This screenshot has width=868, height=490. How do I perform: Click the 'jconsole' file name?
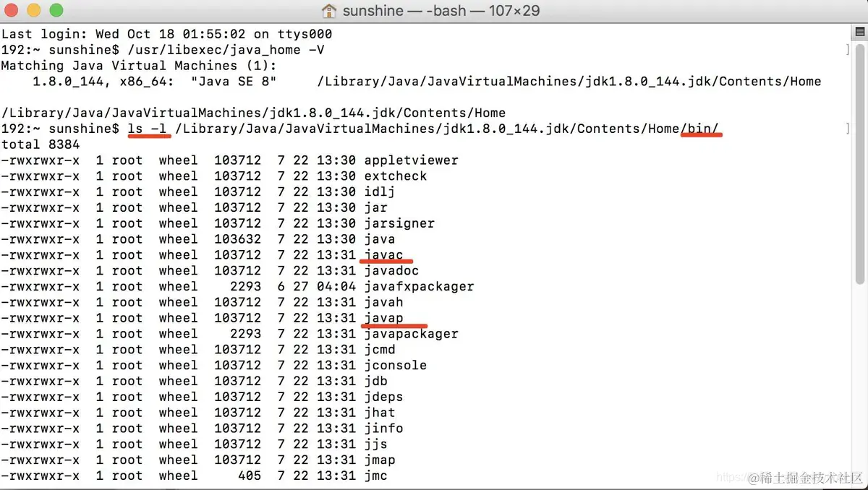point(396,366)
